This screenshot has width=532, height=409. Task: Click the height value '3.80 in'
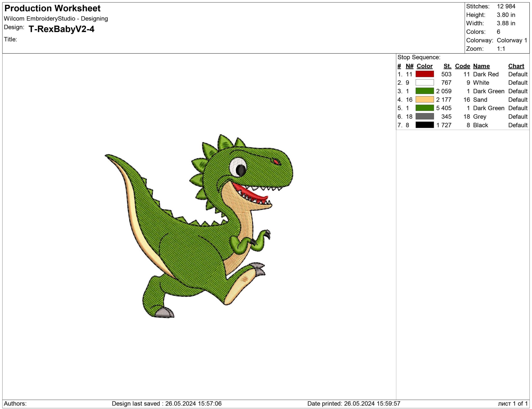point(506,15)
